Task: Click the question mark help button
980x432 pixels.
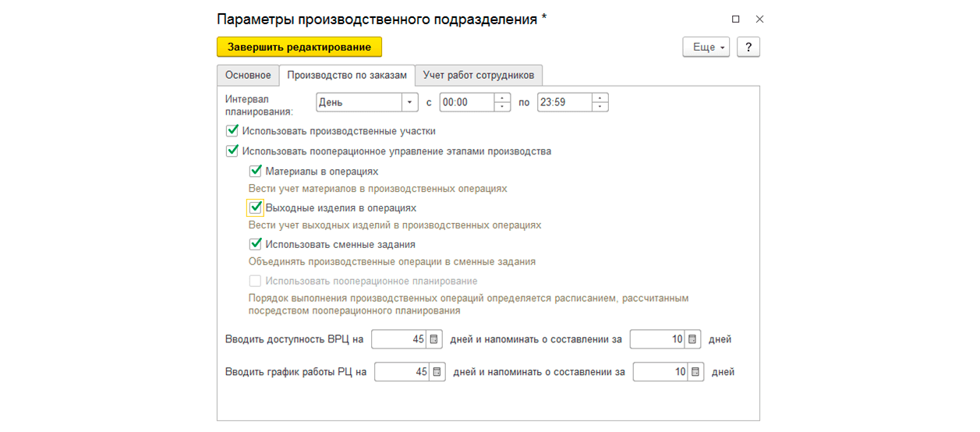Action: coord(748,47)
